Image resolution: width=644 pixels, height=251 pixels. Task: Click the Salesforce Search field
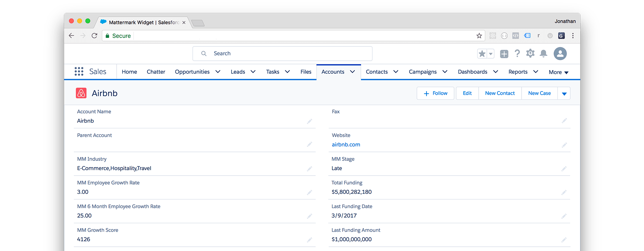pos(282,54)
